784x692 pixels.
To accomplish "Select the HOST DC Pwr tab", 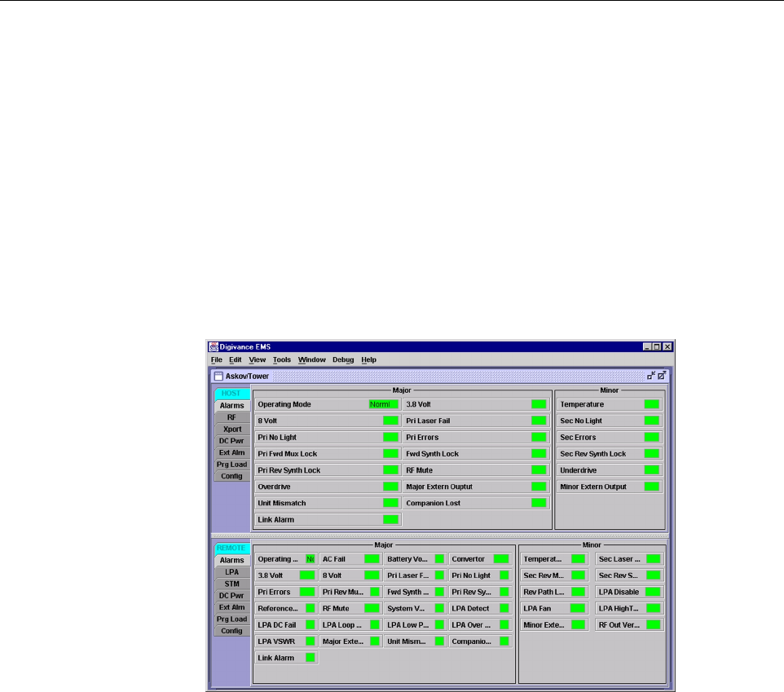I will 232,441.
